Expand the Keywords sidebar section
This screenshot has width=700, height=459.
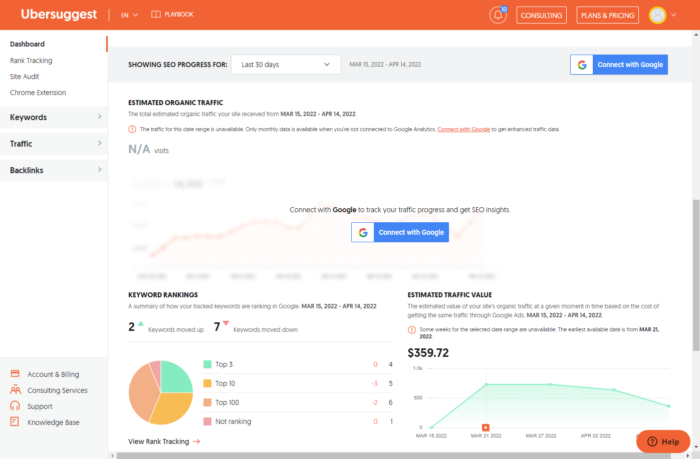point(54,117)
